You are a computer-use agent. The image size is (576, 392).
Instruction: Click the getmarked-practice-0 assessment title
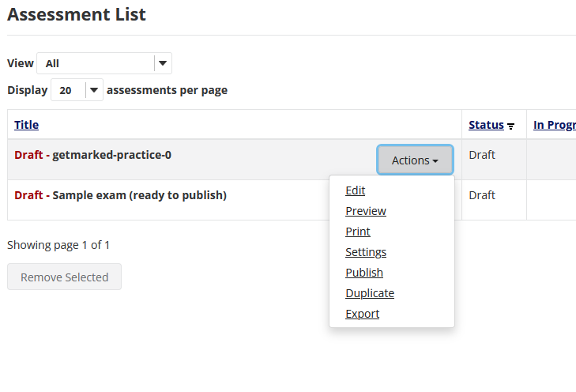click(111, 155)
